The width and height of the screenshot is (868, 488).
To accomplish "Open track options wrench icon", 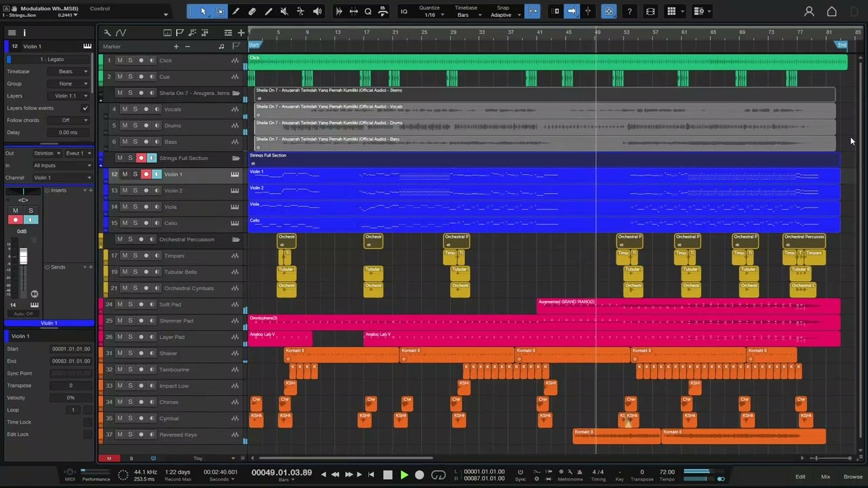I will pyautogui.click(x=107, y=33).
